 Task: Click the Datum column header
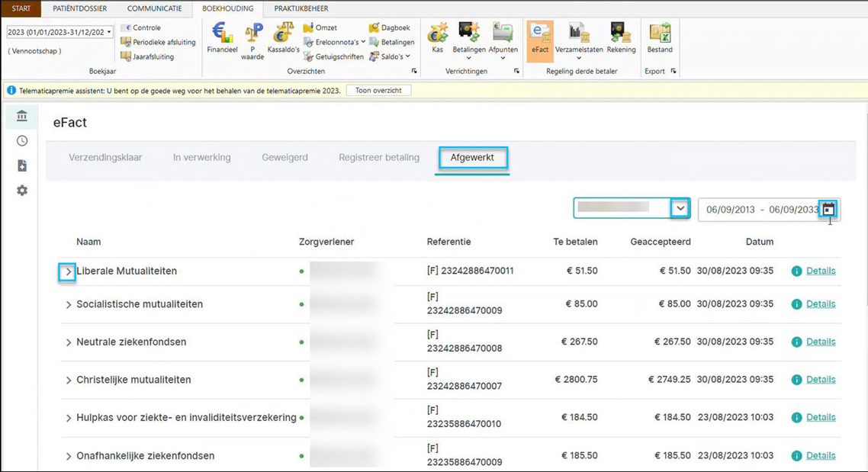[759, 242]
